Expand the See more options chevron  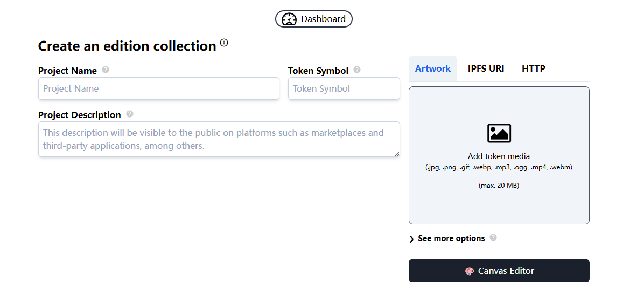pyautogui.click(x=411, y=239)
